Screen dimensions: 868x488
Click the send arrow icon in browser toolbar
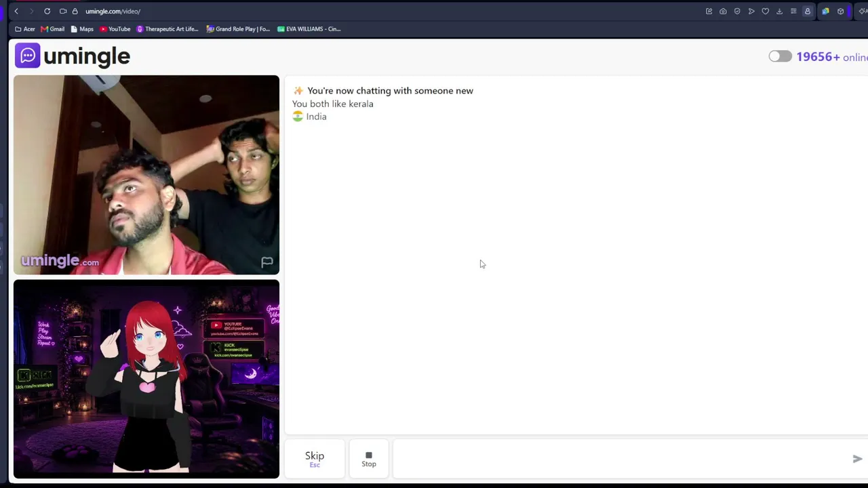point(751,12)
